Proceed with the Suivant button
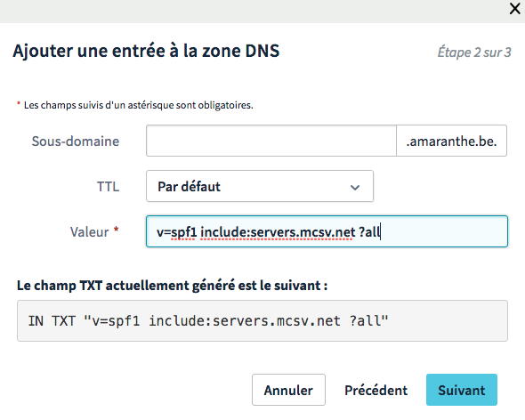Image resolution: width=525 pixels, height=420 pixels. click(462, 390)
